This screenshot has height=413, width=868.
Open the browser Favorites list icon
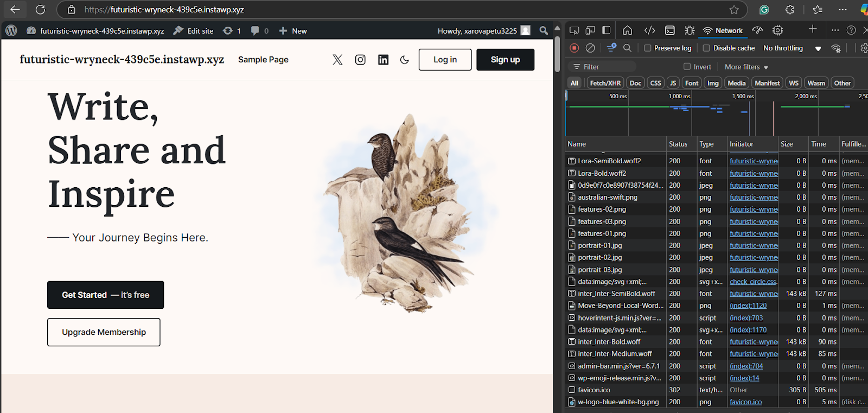818,9
